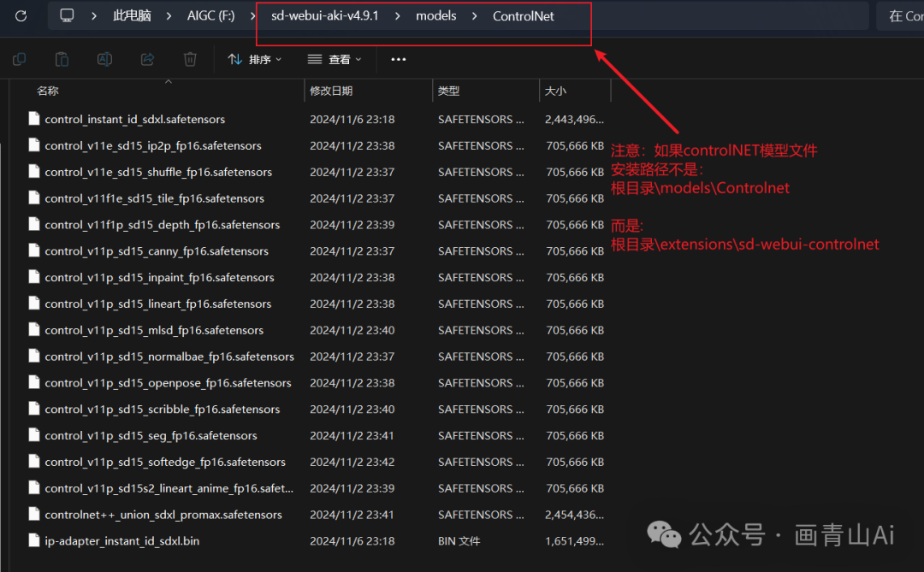
Task: Click the Paste toolbar icon
Action: pos(62,59)
